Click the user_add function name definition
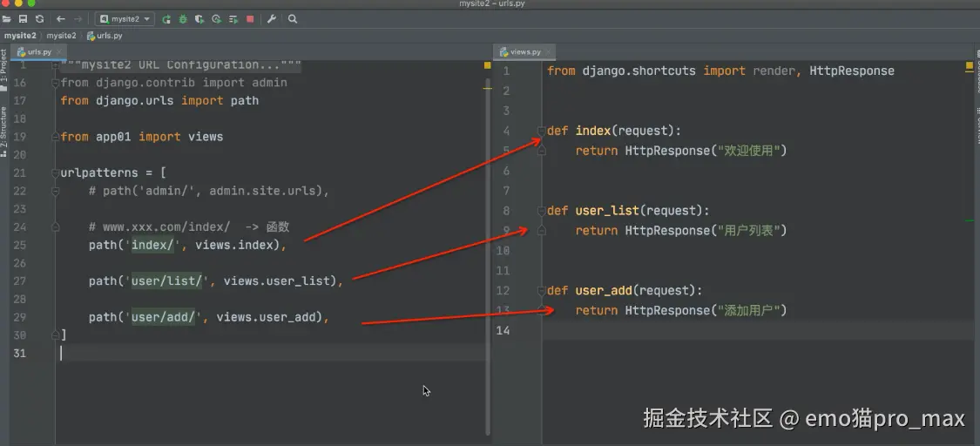The width and height of the screenshot is (980, 446). 604,290
